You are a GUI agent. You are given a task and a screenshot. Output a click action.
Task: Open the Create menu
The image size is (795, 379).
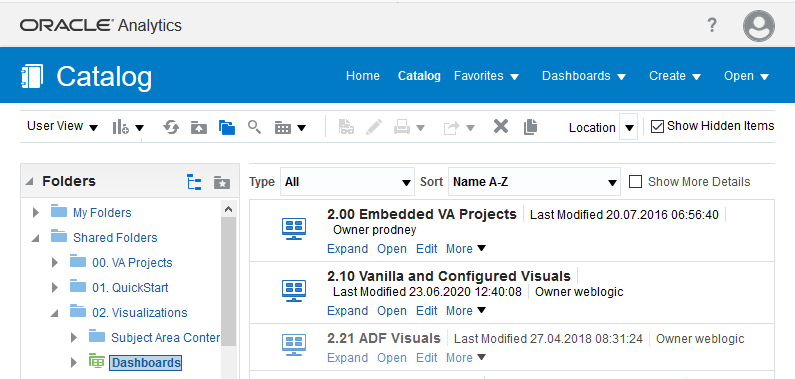tap(675, 76)
